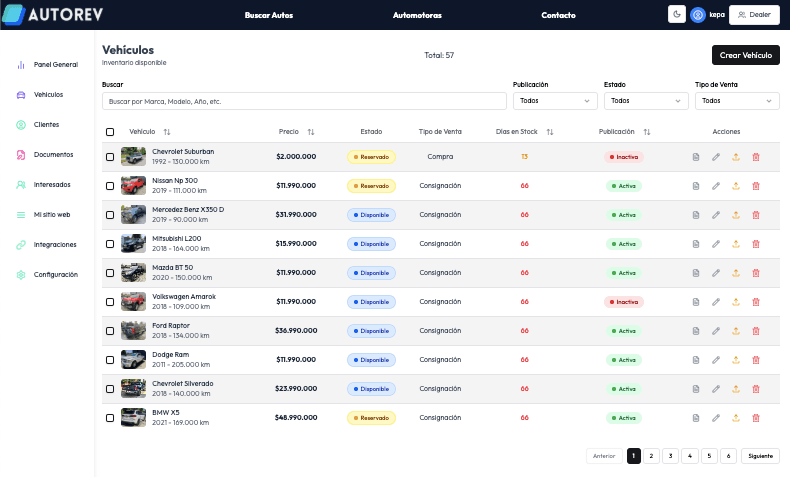Image resolution: width=790 pixels, height=477 pixels.
Task: Open the Chevrolet Silverado thumbnail image
Action: pos(134,388)
